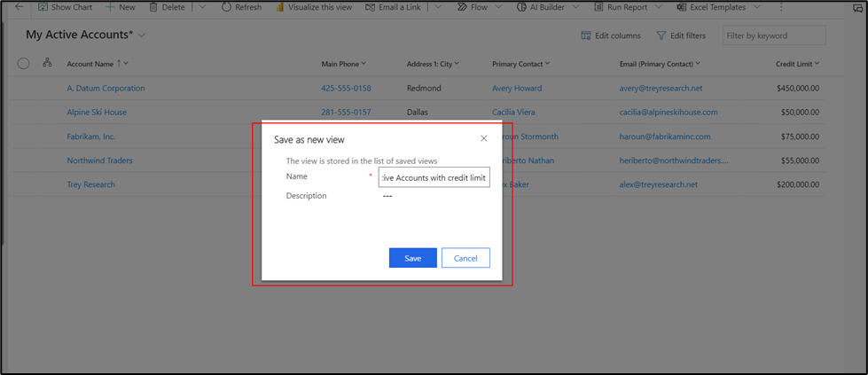Click the hierarchy icon in column header

[x=47, y=63]
